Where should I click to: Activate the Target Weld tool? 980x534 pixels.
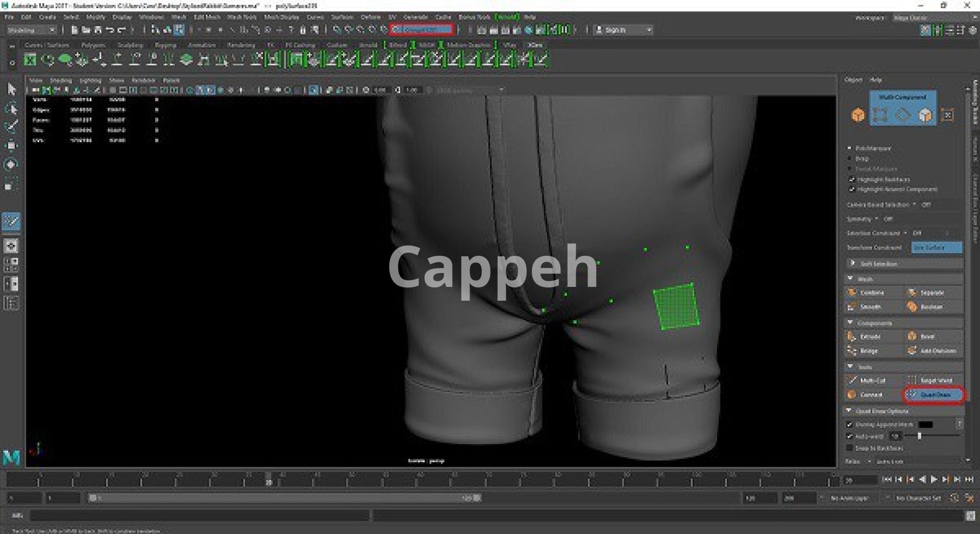tap(936, 380)
